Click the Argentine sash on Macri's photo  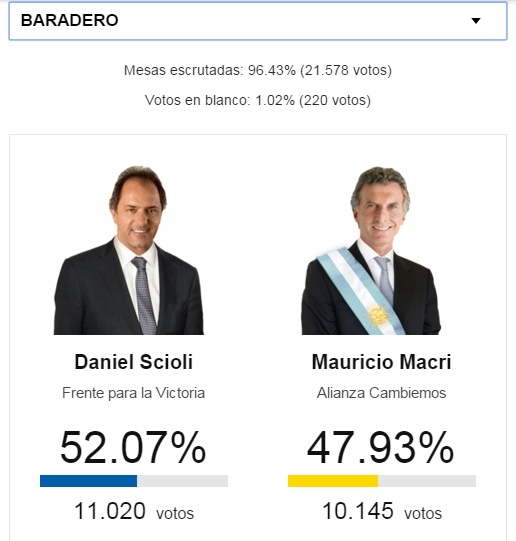360,292
